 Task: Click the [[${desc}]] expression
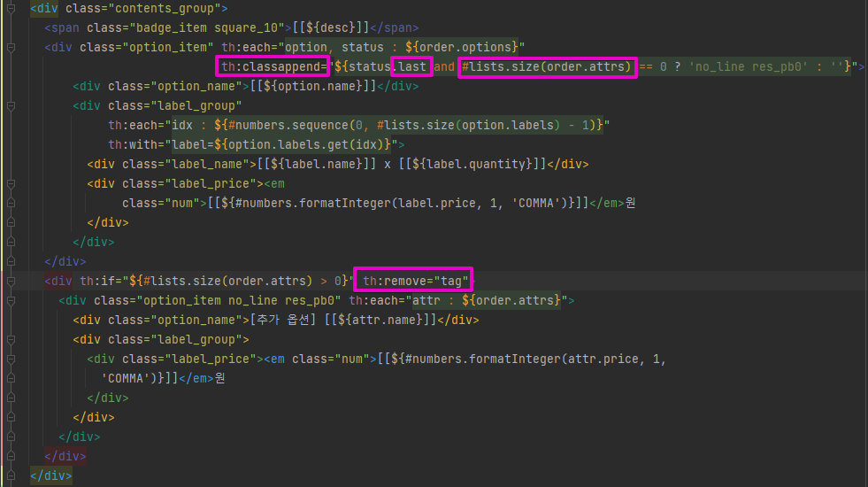tap(331, 27)
